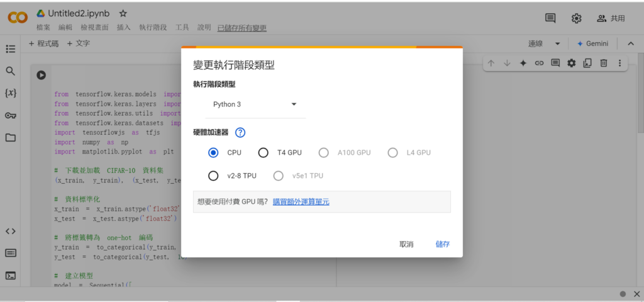Screen dimensions: 644x302
Task: Open the variables {x} panel
Action: point(11,93)
